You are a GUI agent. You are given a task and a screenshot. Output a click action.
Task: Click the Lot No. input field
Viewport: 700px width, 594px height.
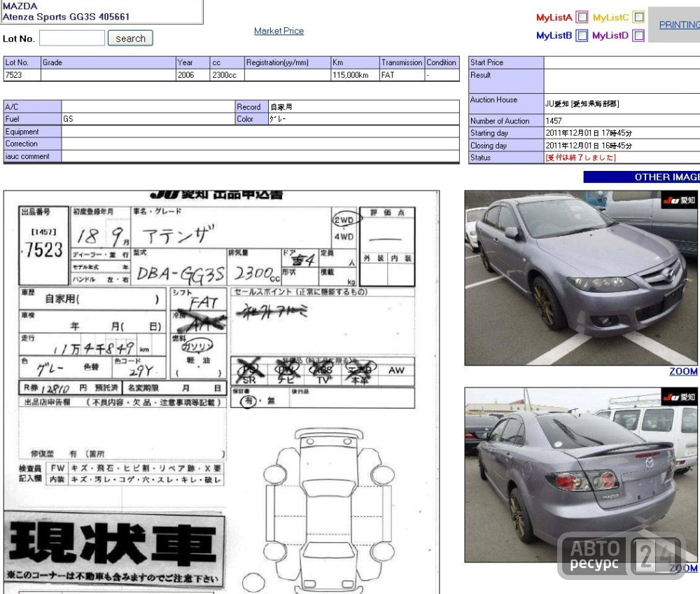[x=72, y=38]
